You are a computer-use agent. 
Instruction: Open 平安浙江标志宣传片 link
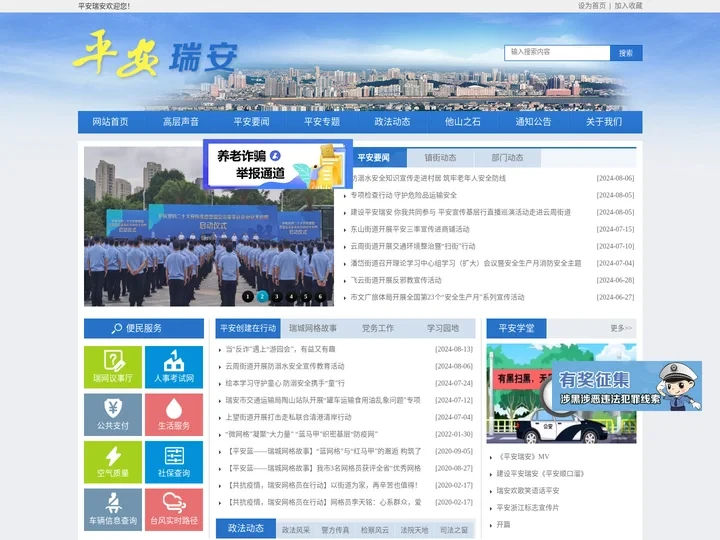528,508
